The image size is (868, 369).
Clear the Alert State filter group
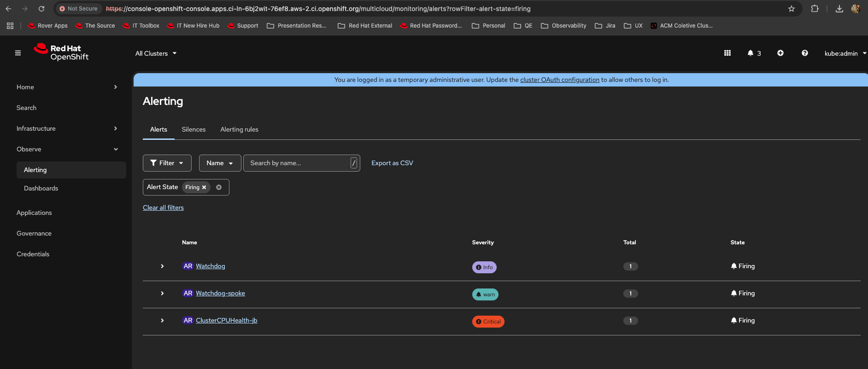click(x=219, y=187)
